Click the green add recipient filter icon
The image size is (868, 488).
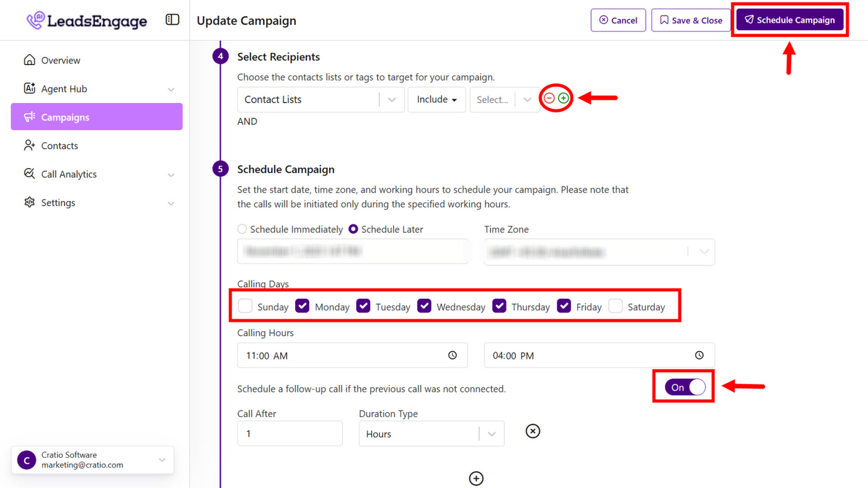563,98
